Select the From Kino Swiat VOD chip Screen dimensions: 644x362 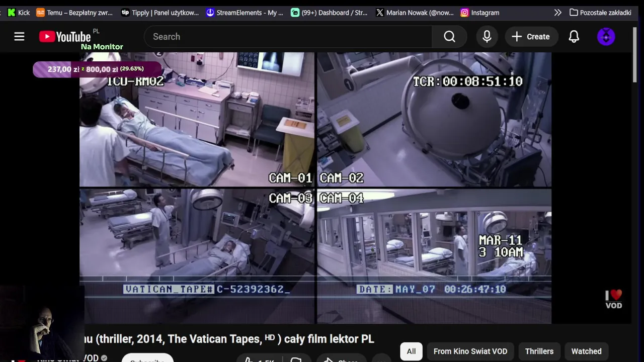tap(470, 351)
